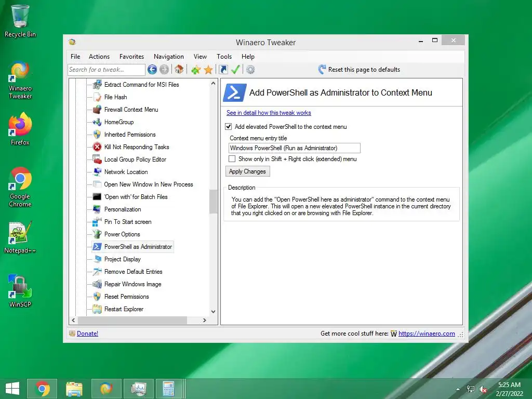The image size is (532, 399).
Task: Select Open New Window In New Process
Action: 148,184
